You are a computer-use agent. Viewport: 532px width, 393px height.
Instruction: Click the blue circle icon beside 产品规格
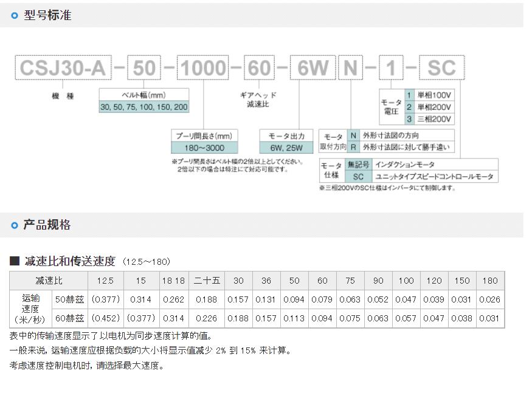click(x=14, y=225)
